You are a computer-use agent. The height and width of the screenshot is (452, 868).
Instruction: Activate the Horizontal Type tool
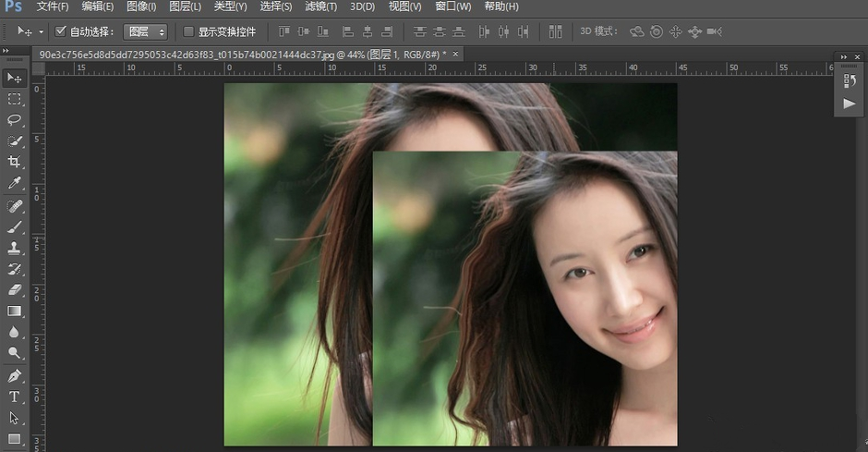(15, 397)
